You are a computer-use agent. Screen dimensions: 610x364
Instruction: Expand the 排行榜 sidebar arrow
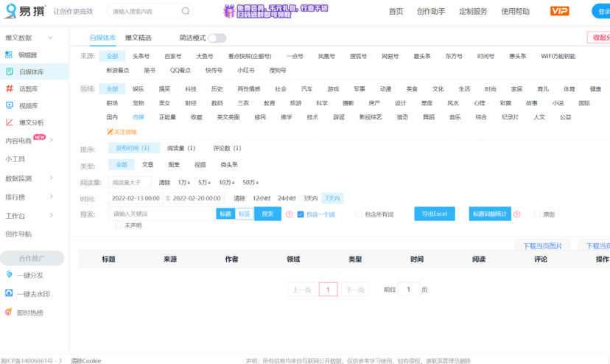51,196
